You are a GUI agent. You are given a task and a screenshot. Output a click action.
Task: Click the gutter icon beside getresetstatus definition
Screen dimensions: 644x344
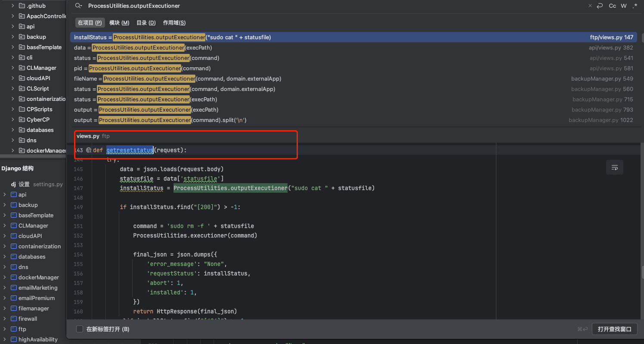(88, 150)
